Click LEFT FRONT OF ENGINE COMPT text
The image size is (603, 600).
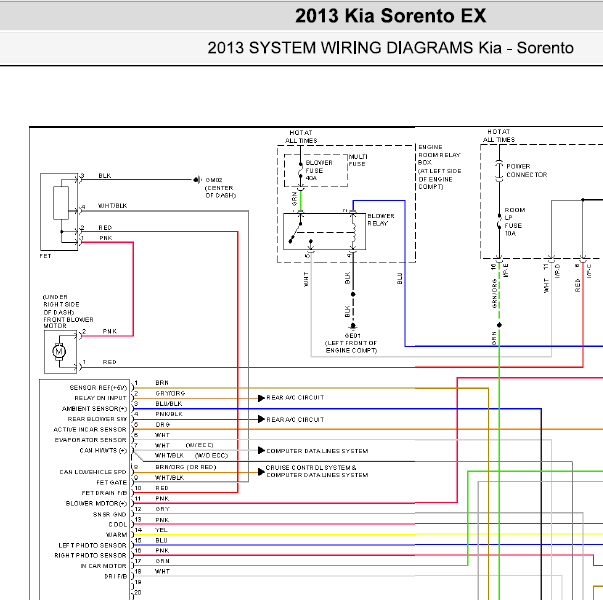tap(351, 347)
